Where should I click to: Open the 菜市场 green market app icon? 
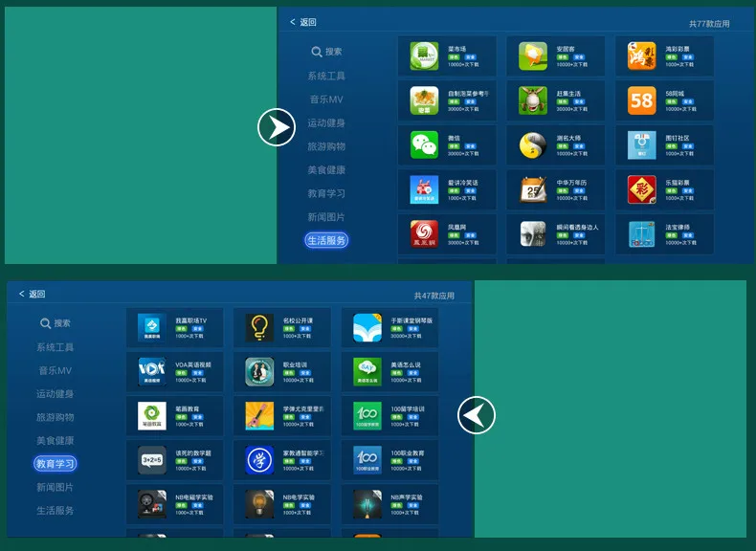(424, 55)
